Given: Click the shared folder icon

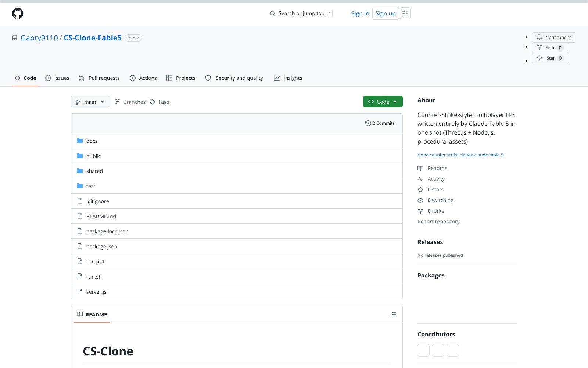Looking at the screenshot, I should 80,171.
